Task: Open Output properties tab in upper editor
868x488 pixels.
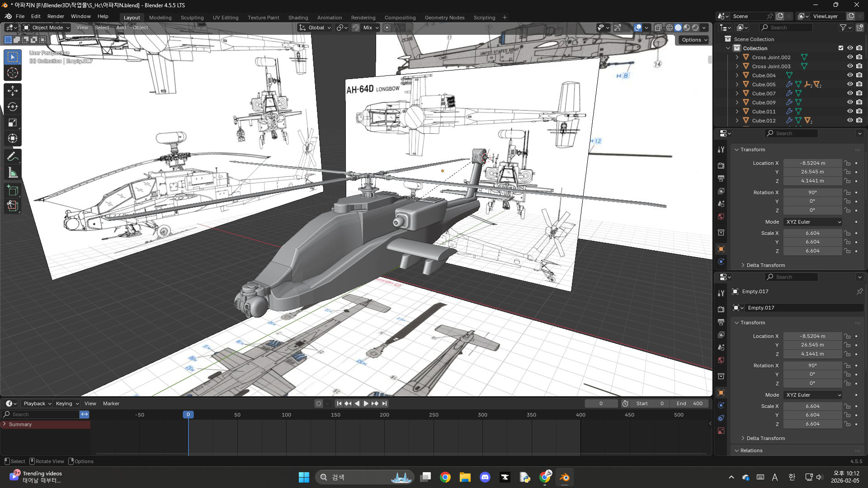Action: [721, 178]
